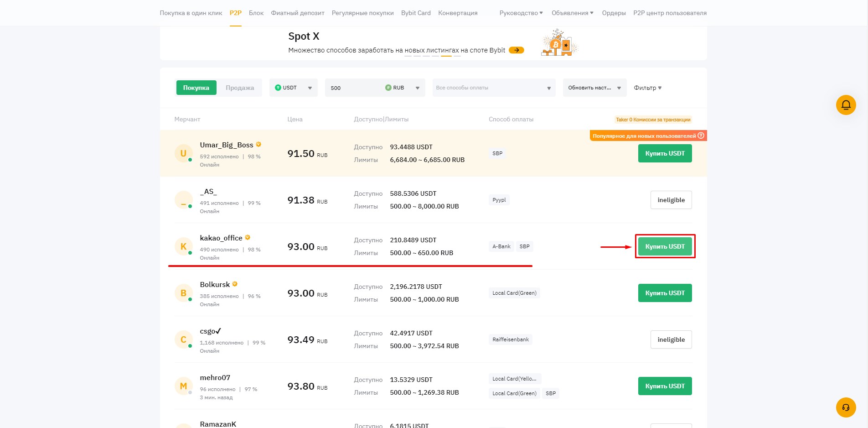Click the Local Card(Yello... tag for mehro07

coord(514,379)
